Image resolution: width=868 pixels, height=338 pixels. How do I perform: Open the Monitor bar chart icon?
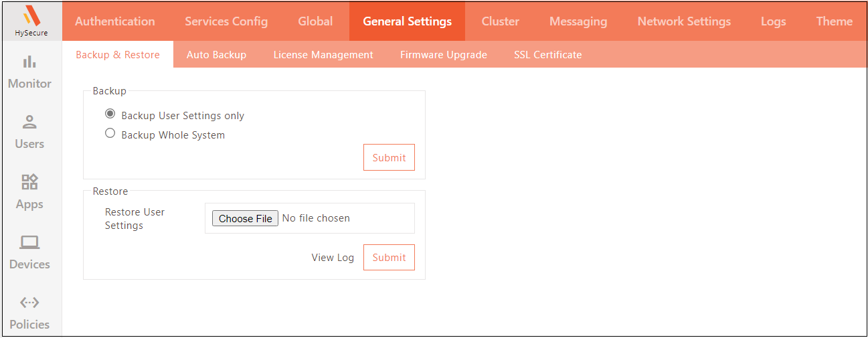[29, 62]
